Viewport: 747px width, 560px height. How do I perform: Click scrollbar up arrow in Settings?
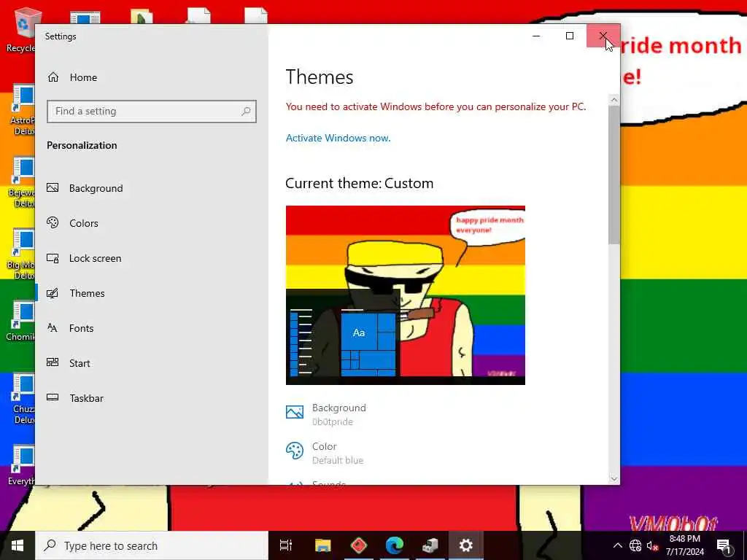point(614,99)
